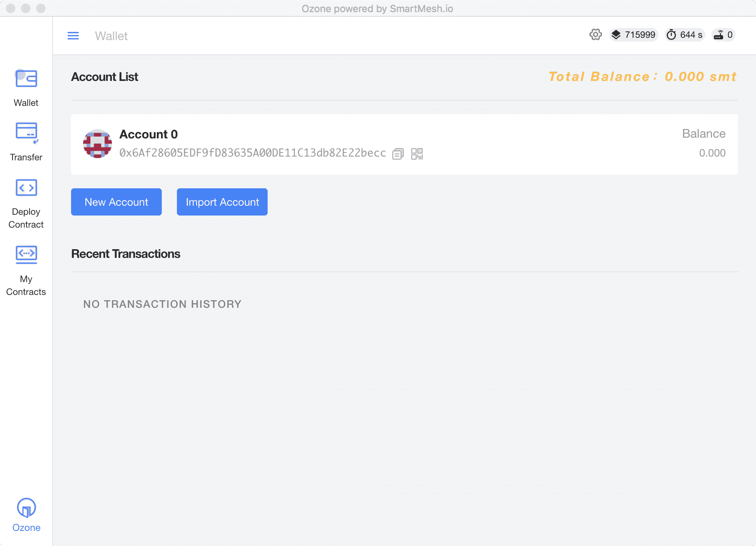This screenshot has height=546, width=756.
Task: Copy Account 0 address
Action: point(398,154)
